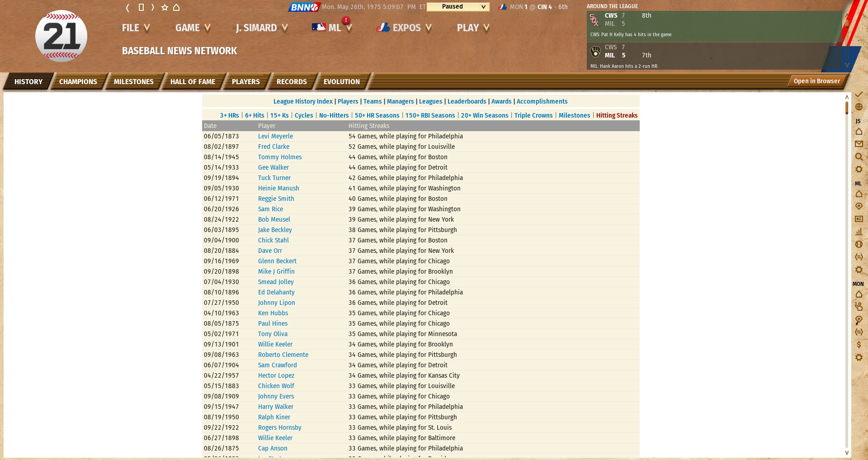Expand the FILE menu

click(135, 28)
